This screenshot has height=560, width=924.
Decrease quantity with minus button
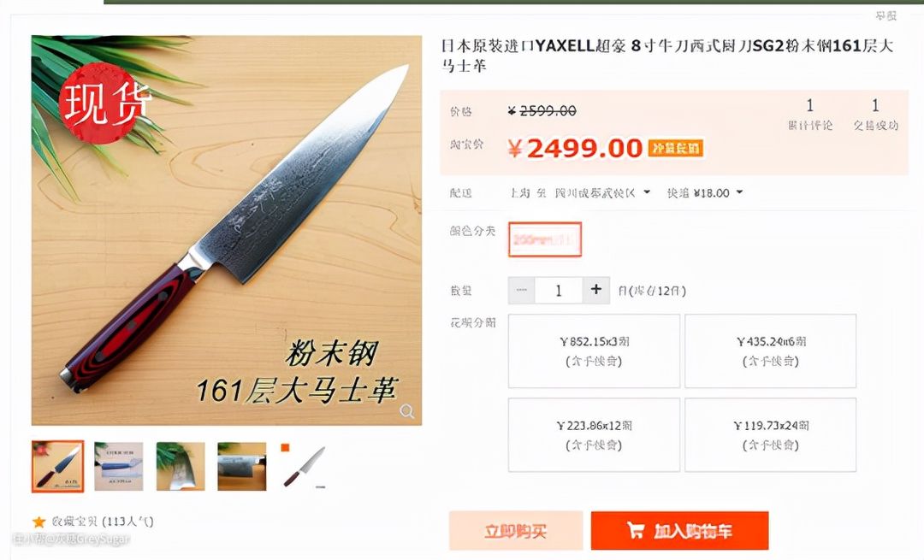[x=522, y=290]
